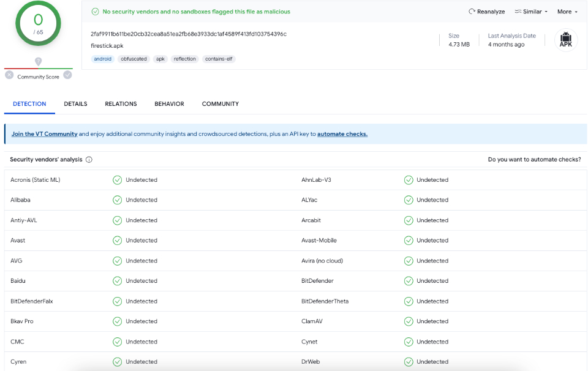
Task: Follow the Join the VT Community link
Action: (x=44, y=134)
